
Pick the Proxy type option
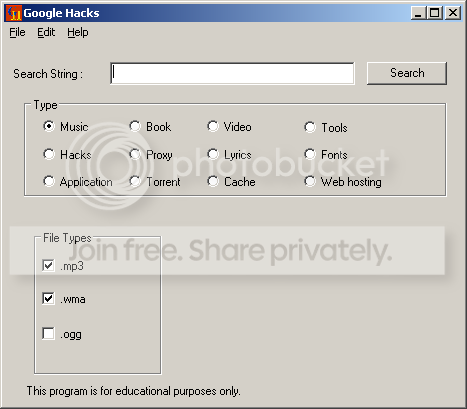(135, 154)
